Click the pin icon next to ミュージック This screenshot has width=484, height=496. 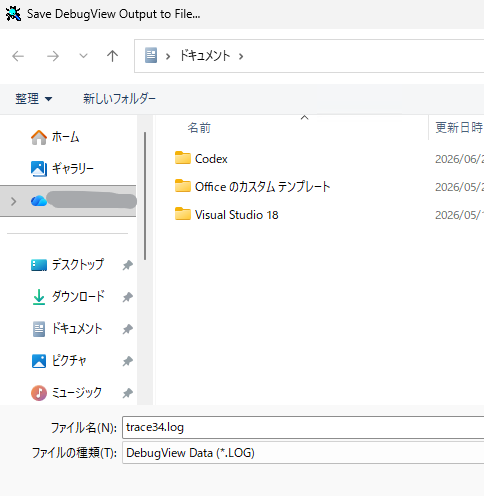point(127,393)
